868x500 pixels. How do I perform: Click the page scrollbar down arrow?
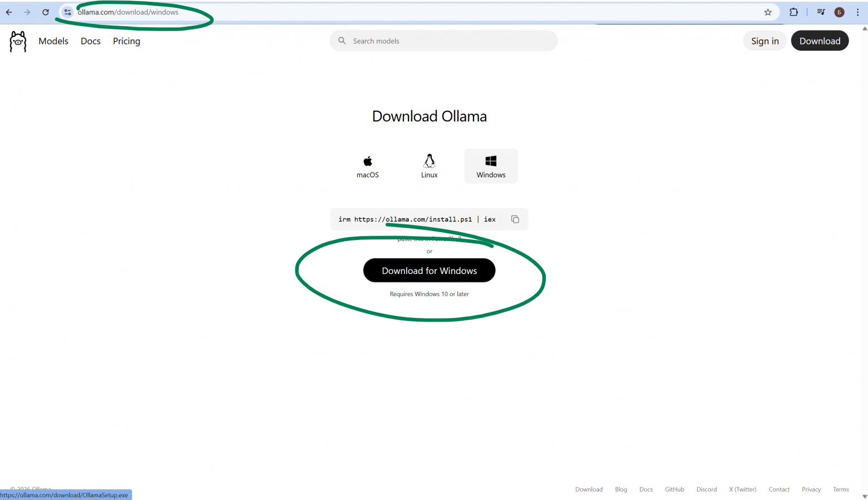tap(864, 496)
